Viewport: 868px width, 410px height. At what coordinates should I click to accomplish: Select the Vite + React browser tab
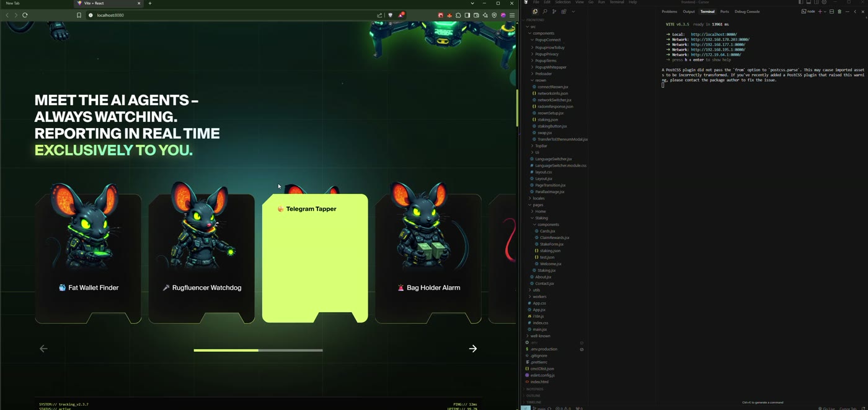point(108,3)
